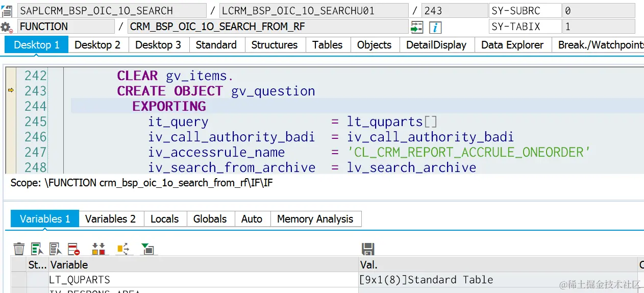The width and height of the screenshot is (644, 293).
Task: Click the '[9x1(8)]Standard Table' value cell
Action: point(499,280)
